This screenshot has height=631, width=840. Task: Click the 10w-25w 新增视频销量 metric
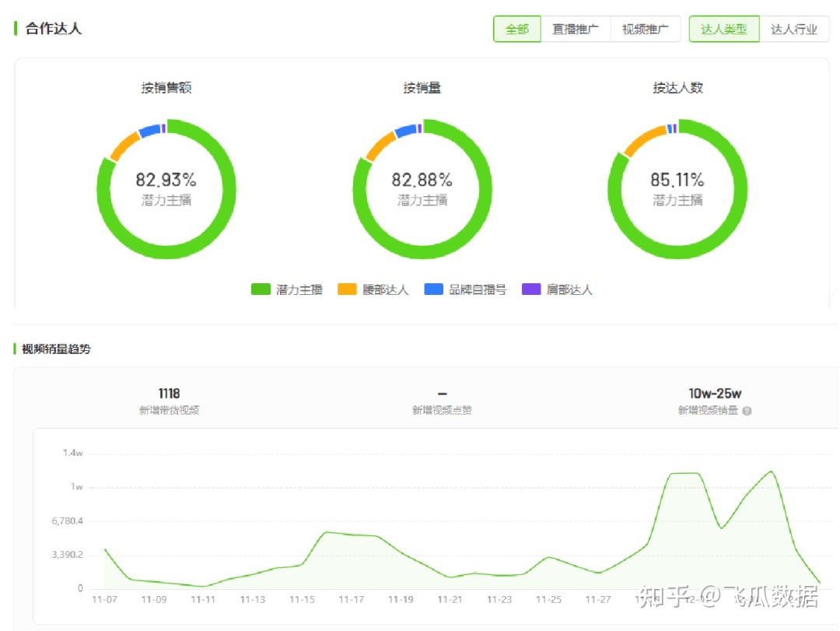click(x=714, y=394)
